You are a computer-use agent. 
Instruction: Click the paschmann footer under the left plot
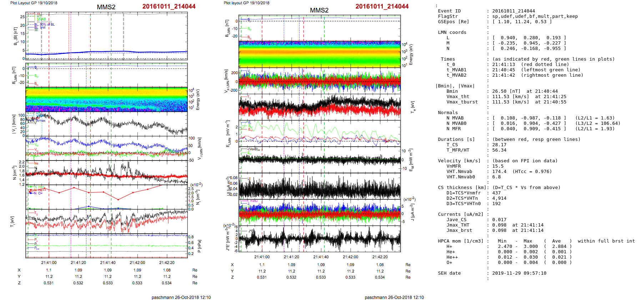(x=181, y=297)
